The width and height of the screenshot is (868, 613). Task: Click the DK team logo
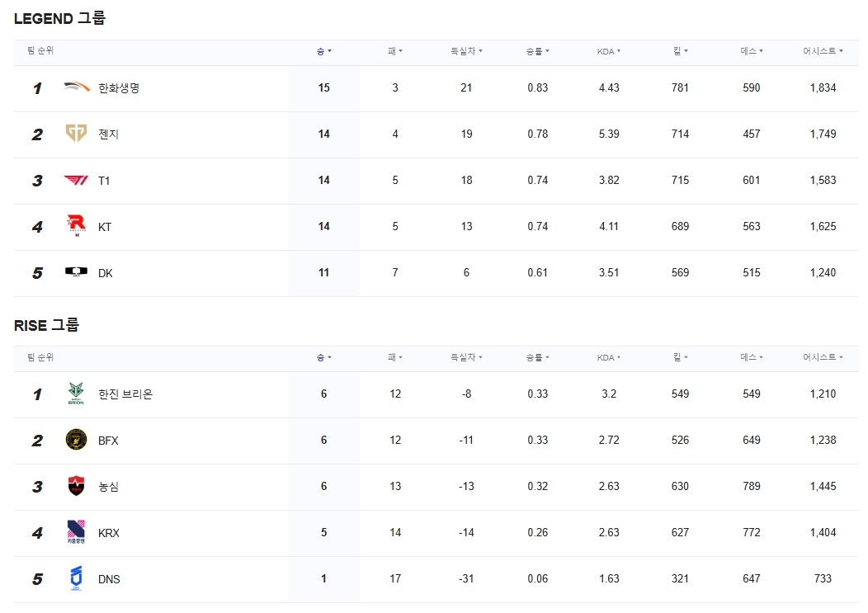point(77,272)
